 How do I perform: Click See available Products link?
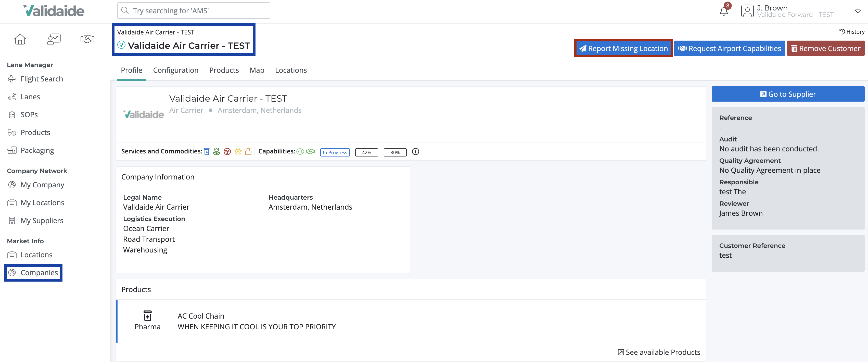[x=659, y=352]
